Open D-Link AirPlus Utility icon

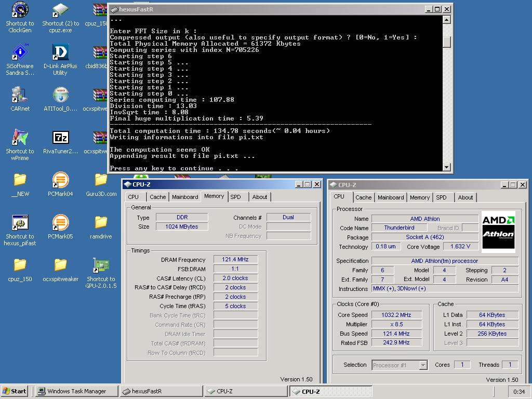tap(60, 52)
